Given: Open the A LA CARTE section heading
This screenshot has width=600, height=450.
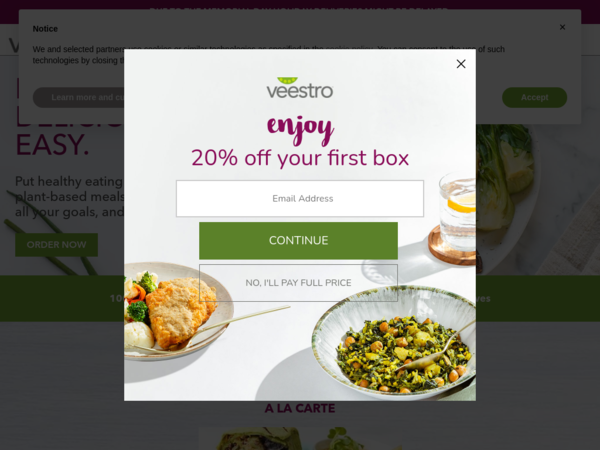Looking at the screenshot, I should tap(300, 409).
